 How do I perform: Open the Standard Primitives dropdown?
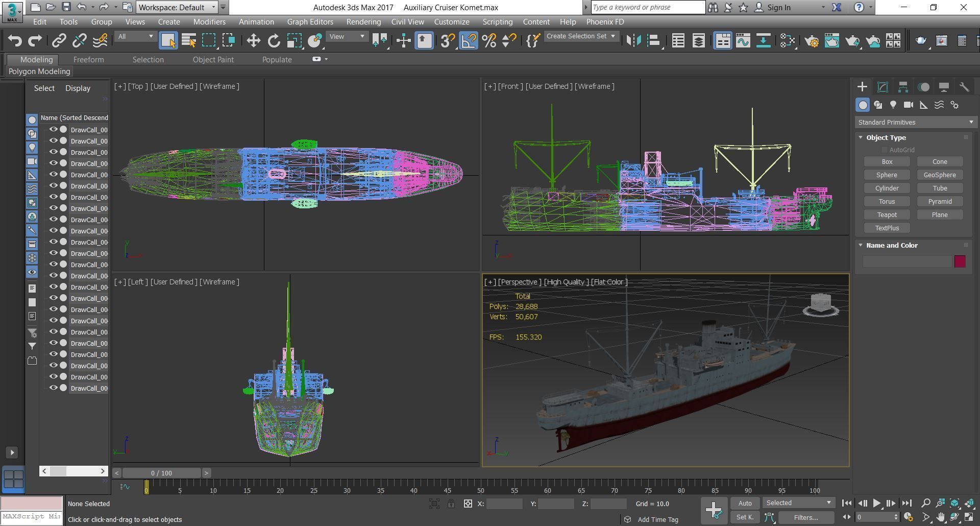pyautogui.click(x=916, y=123)
